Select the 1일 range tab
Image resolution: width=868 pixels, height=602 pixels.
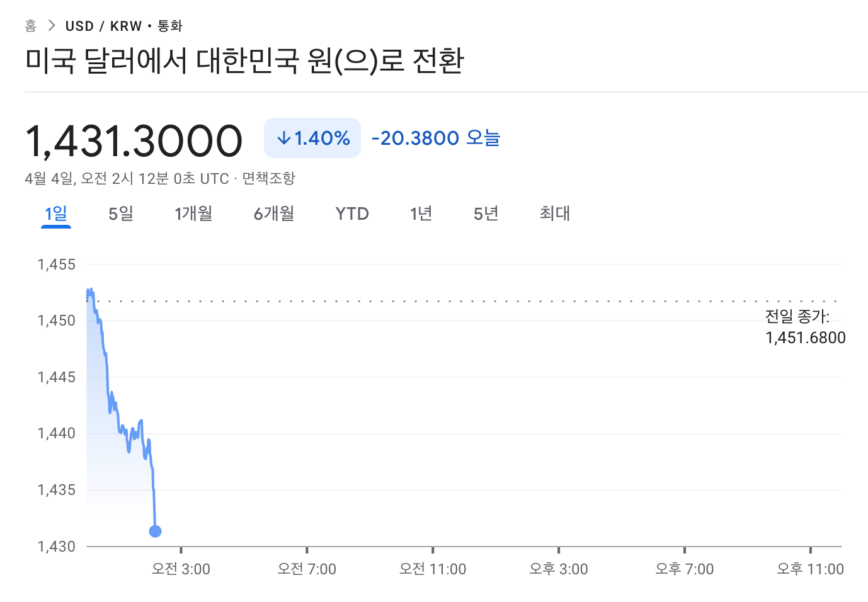point(56,214)
